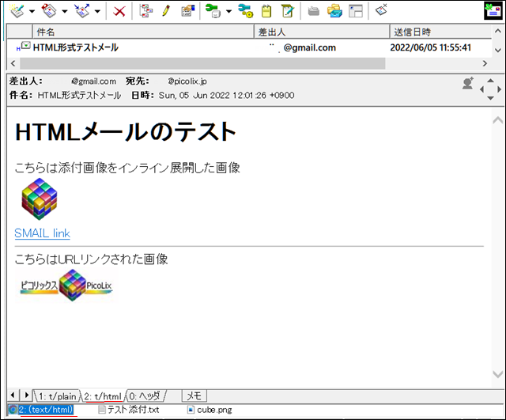Click the gray folder icon
This screenshot has height=420, width=506.
(313, 12)
